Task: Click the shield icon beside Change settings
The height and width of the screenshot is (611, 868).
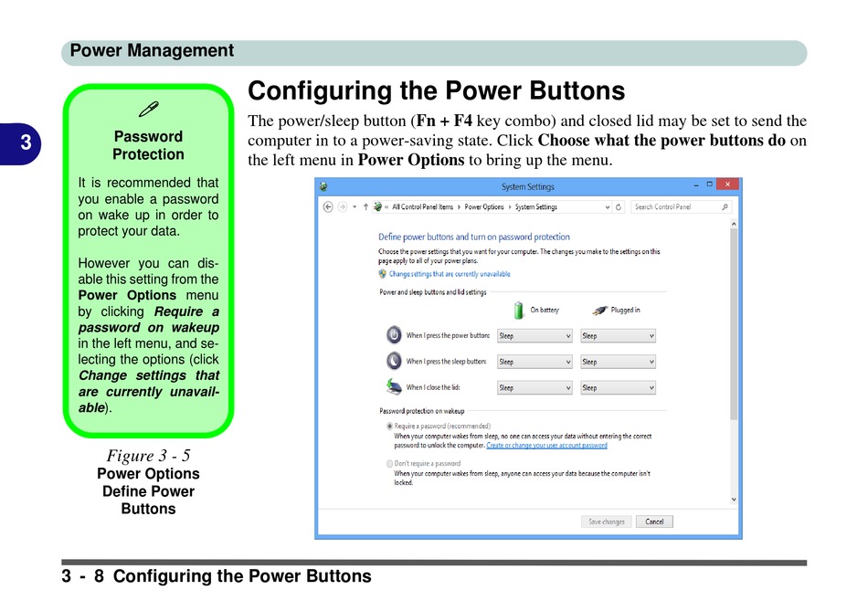Action: pyautogui.click(x=383, y=274)
